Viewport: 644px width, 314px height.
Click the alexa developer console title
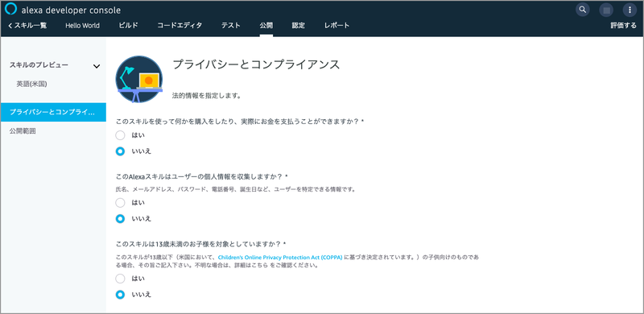pos(71,10)
